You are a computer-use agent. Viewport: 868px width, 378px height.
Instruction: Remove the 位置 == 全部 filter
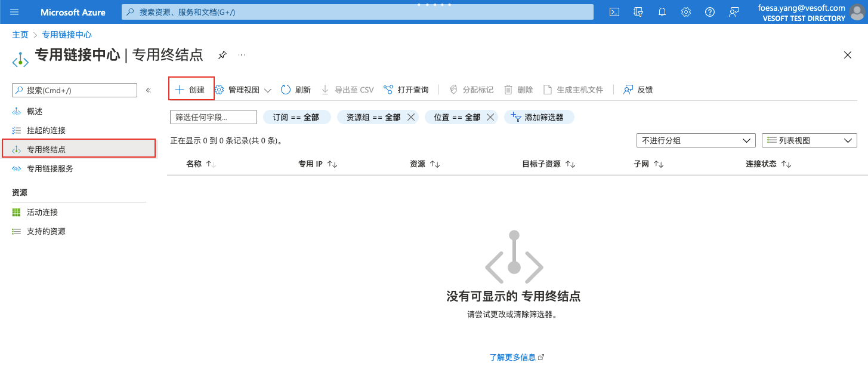490,117
